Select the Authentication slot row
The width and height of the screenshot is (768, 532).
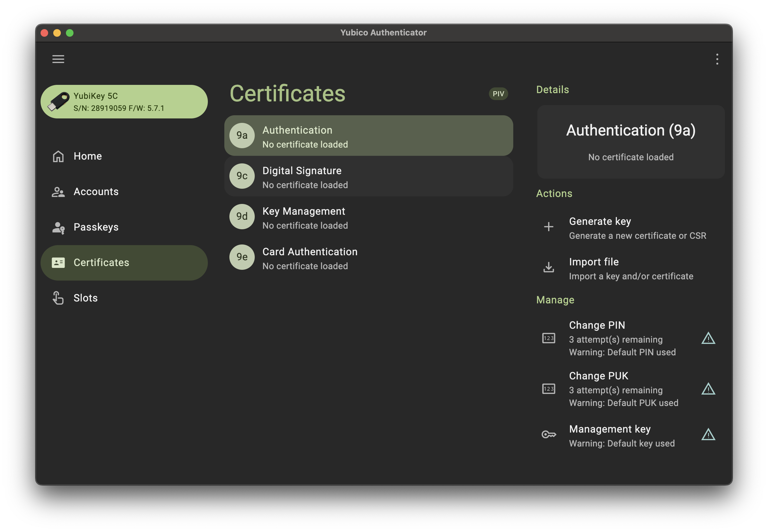click(x=368, y=135)
